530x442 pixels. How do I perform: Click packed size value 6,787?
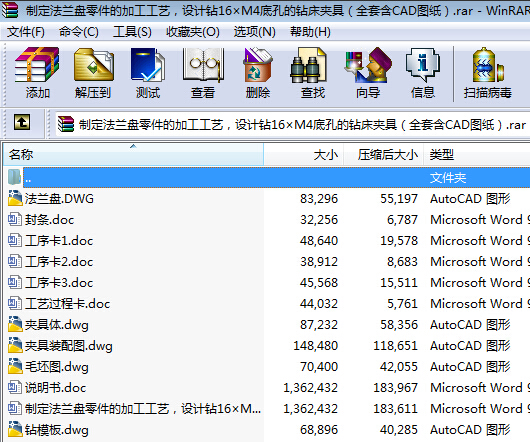402,220
